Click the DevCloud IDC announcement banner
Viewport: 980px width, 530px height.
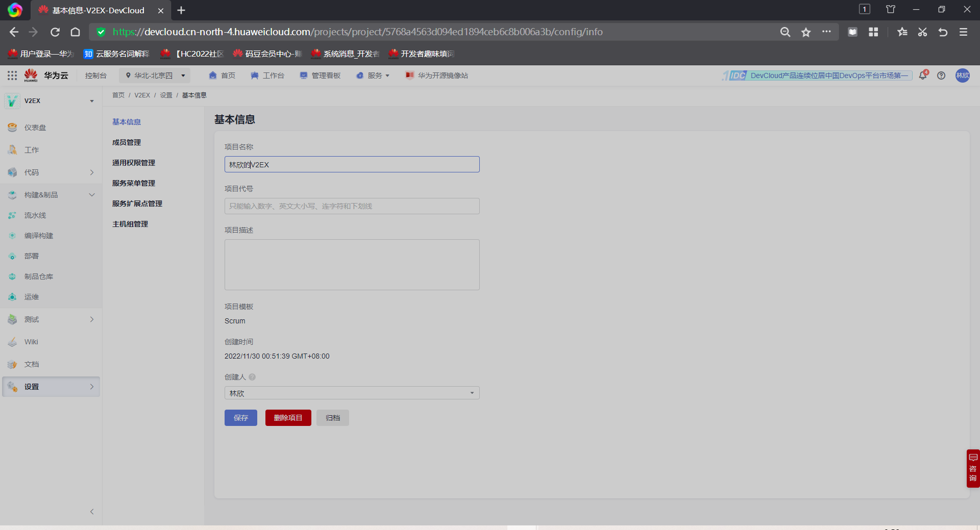tap(817, 75)
